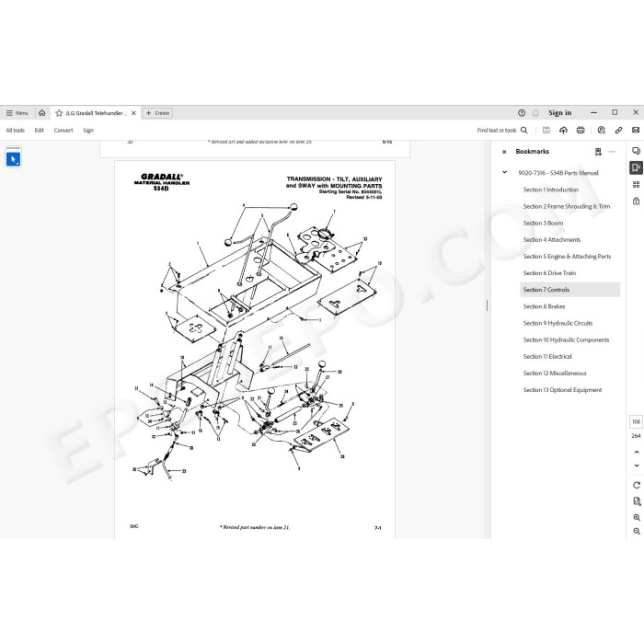Go to the Home icon
This screenshot has height=644, width=644.
42,113
